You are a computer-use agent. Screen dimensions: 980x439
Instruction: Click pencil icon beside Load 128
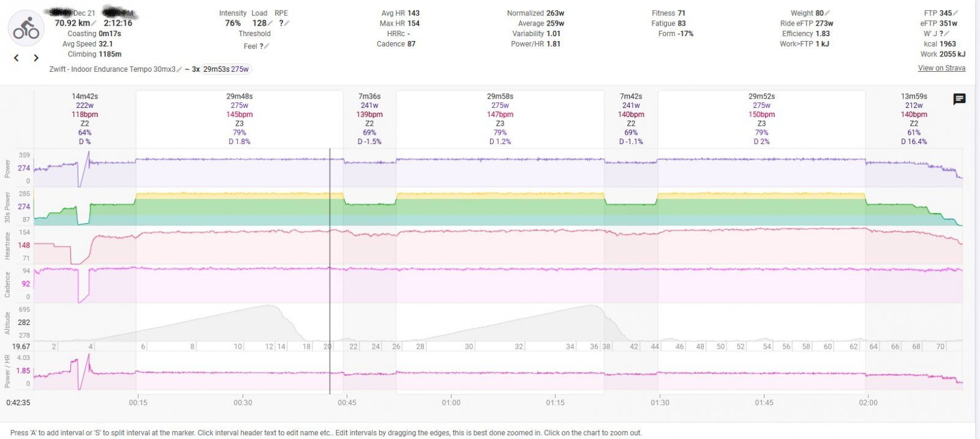(270, 23)
